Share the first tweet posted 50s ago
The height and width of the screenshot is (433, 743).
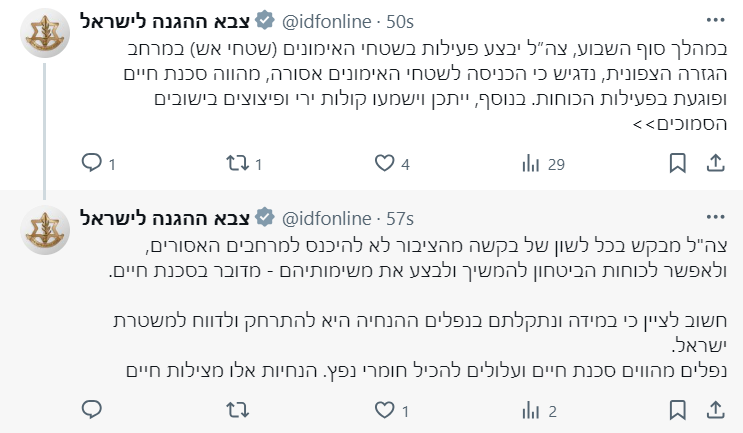716,163
